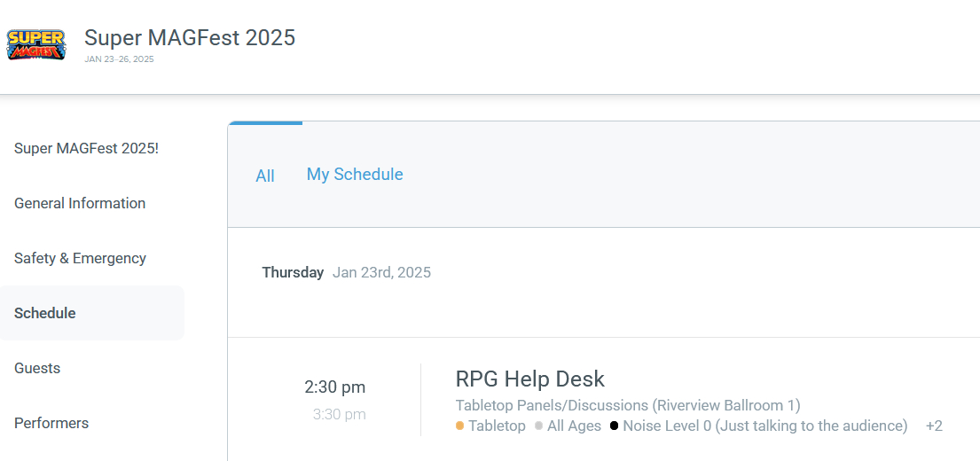Click the 2:30 pm start time

[x=334, y=387]
